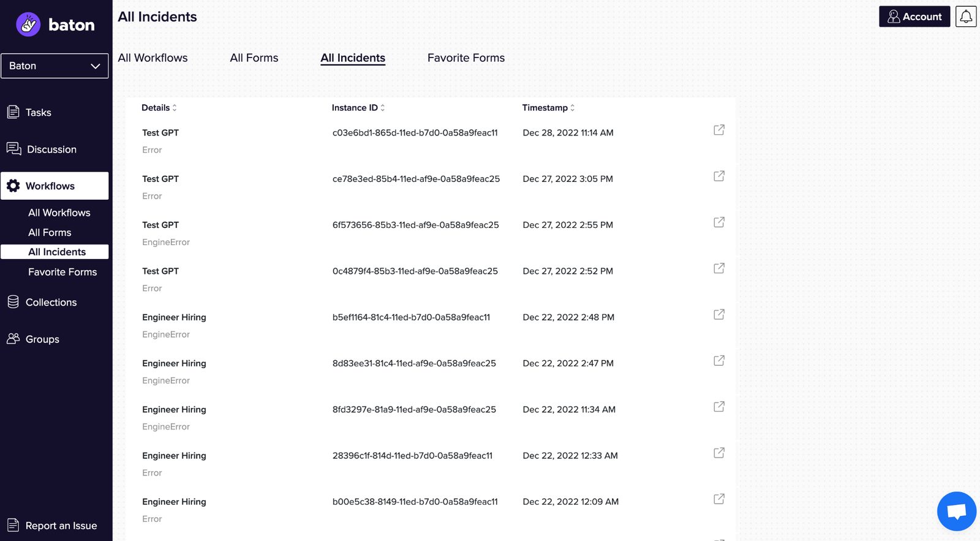This screenshot has width=980, height=541.
Task: Collapse the Workflows sidebar section
Action: pos(55,186)
